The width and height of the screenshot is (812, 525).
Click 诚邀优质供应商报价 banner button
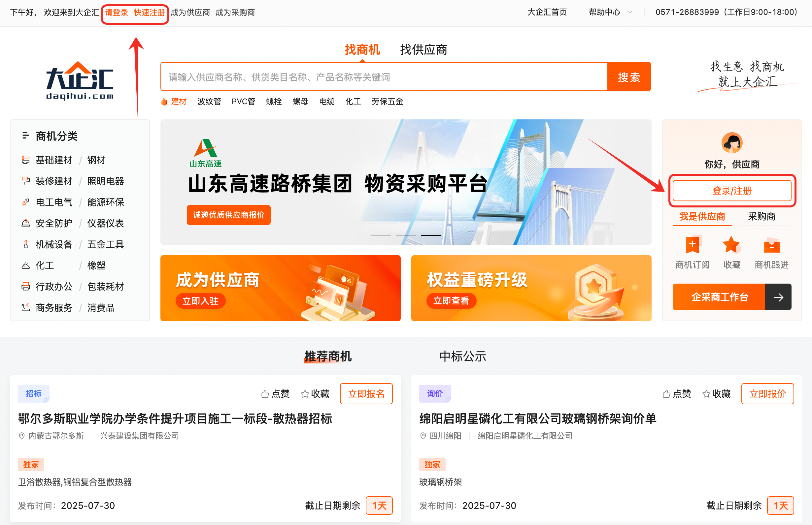coord(229,215)
